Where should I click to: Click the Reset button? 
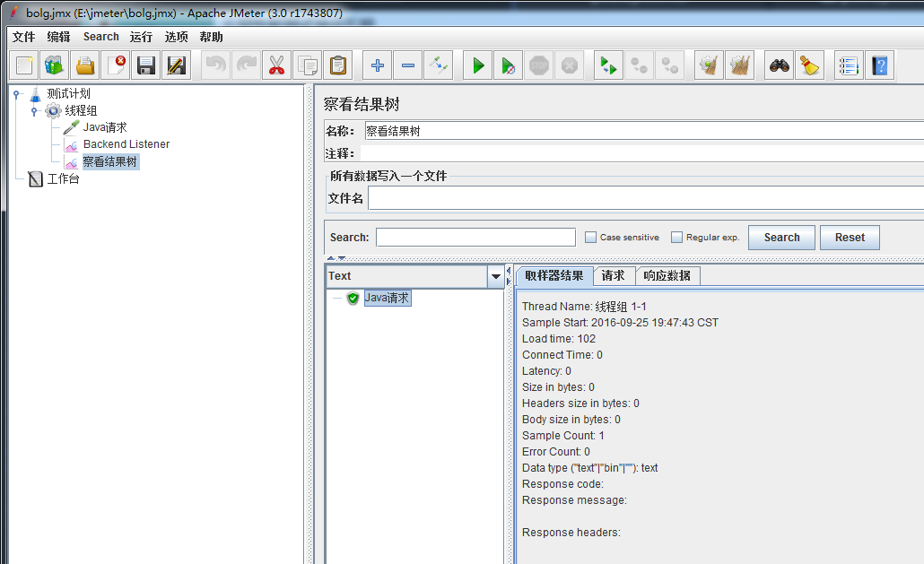tap(850, 238)
